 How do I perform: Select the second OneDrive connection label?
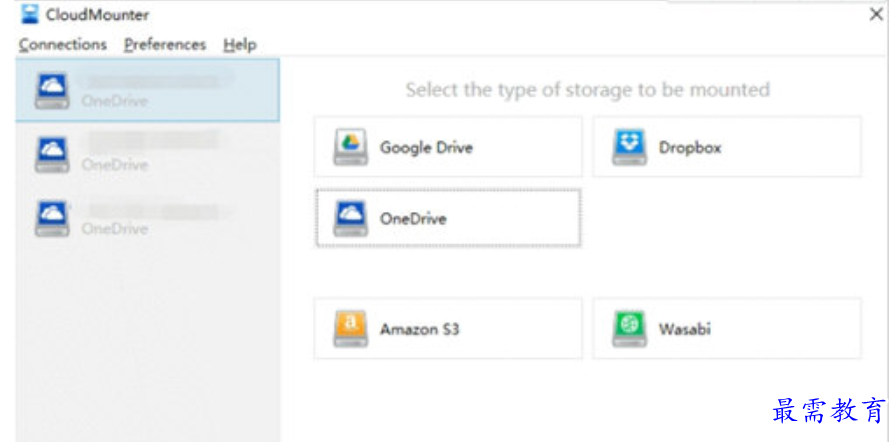click(x=115, y=165)
